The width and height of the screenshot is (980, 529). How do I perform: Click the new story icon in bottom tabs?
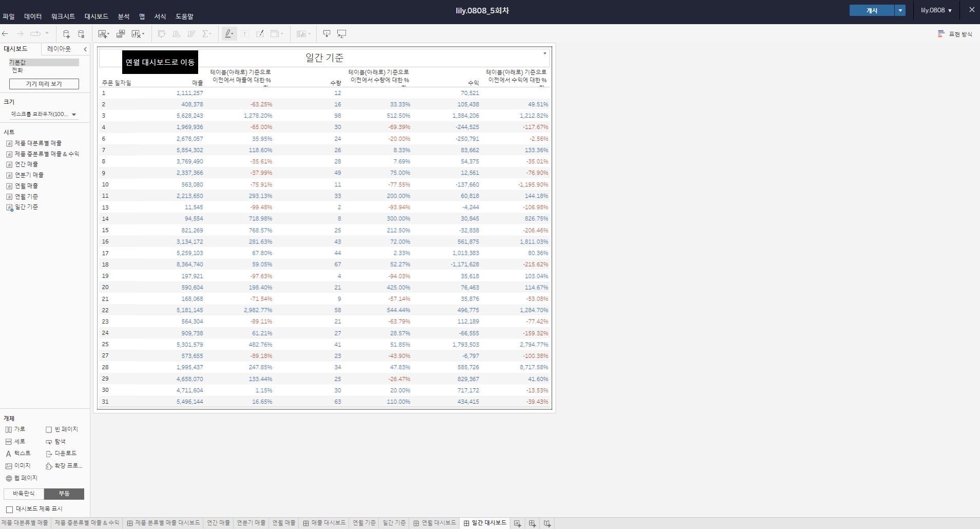[x=547, y=523]
